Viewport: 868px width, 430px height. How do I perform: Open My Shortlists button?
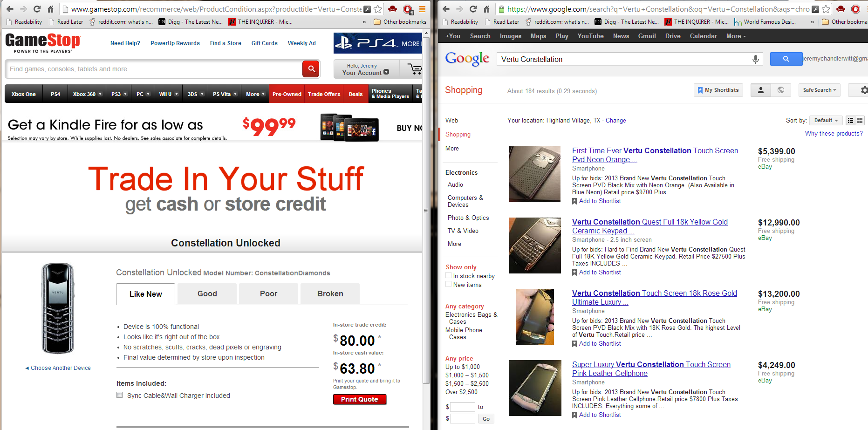point(718,90)
